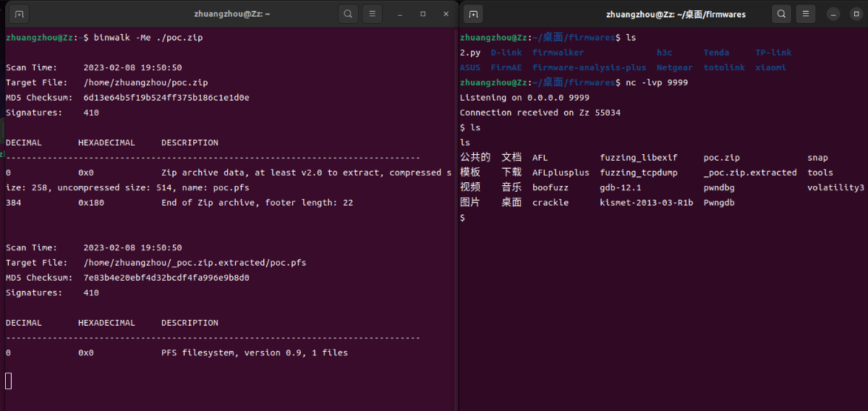868x411 pixels.
Task: Open the hamburger menu of the left terminal
Action: click(372, 14)
